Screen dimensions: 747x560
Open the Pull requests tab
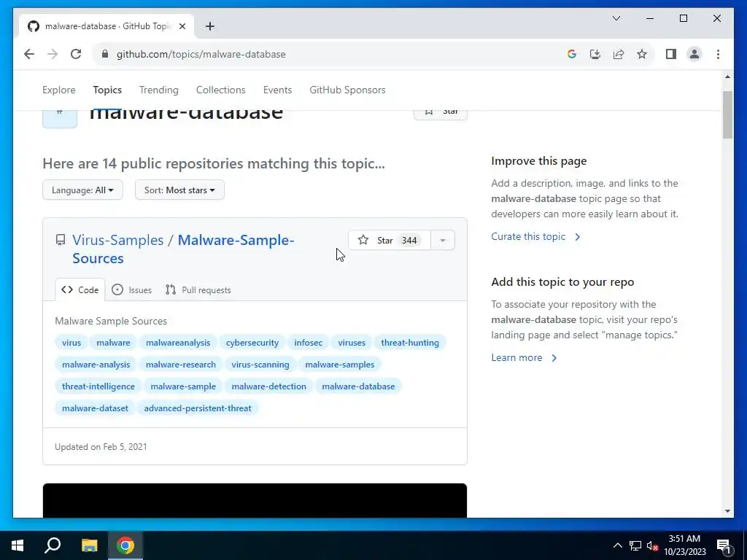[x=198, y=290]
